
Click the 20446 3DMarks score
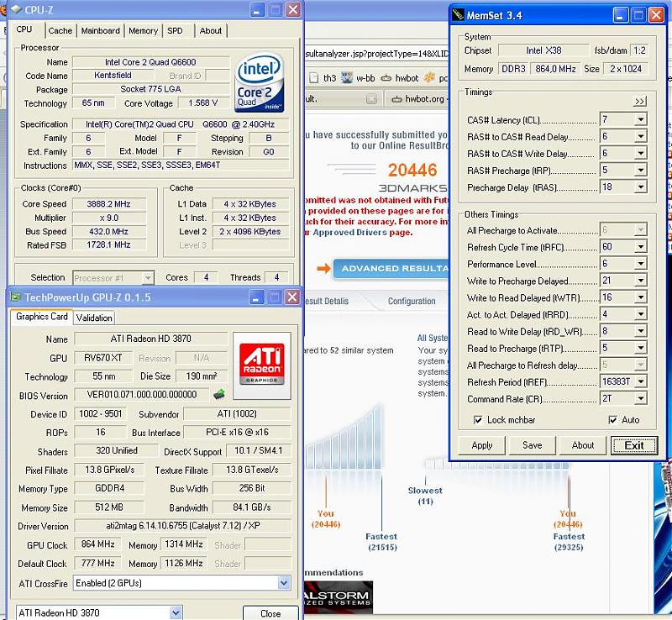[x=412, y=171]
